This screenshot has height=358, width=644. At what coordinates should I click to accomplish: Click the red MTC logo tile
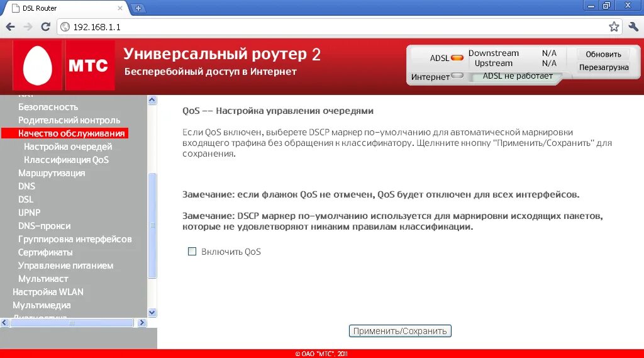pyautogui.click(x=89, y=65)
